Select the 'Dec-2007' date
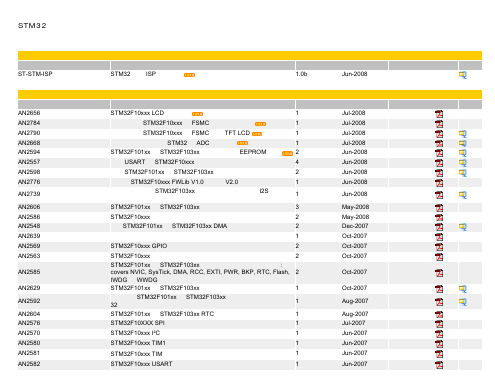The image size is (495, 383). pos(355,226)
